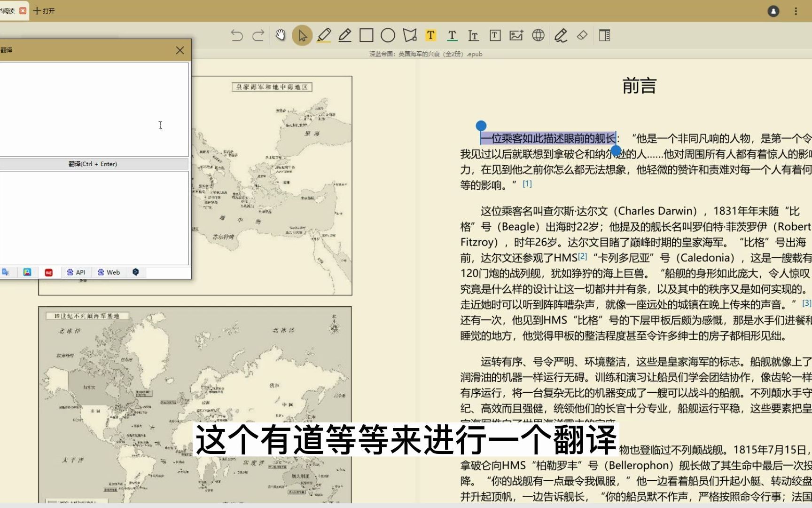This screenshot has height=508, width=812.
Task: Open footnote [2] link after HMS
Action: tap(583, 256)
